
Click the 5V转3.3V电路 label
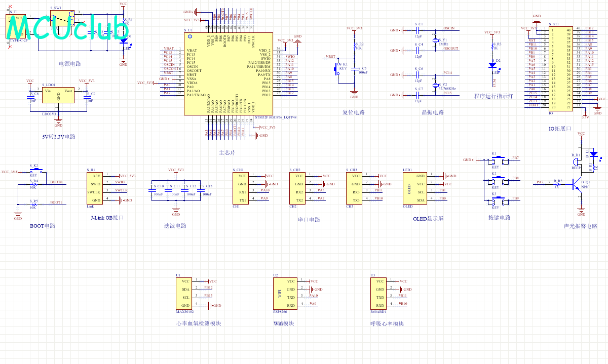(x=58, y=137)
